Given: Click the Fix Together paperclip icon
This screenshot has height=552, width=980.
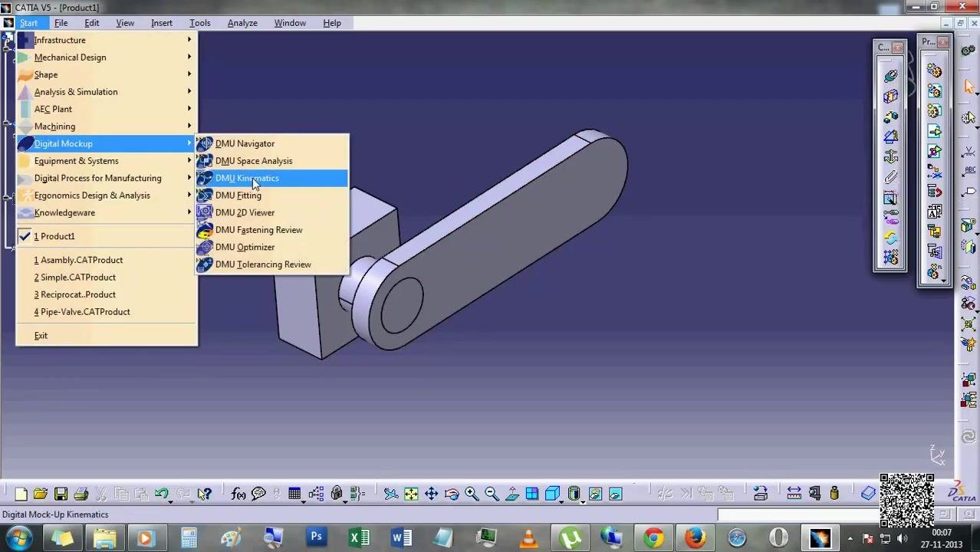Looking at the screenshot, I should coord(890,177).
